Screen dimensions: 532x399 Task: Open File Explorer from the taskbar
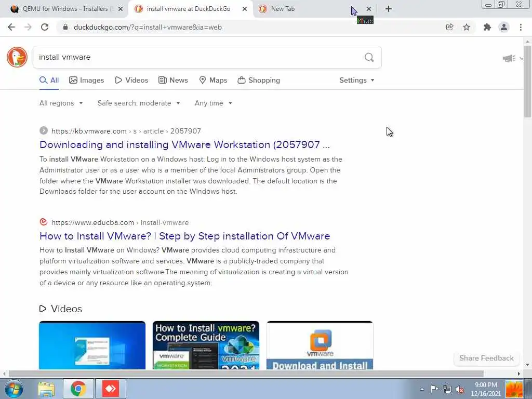coord(46,389)
